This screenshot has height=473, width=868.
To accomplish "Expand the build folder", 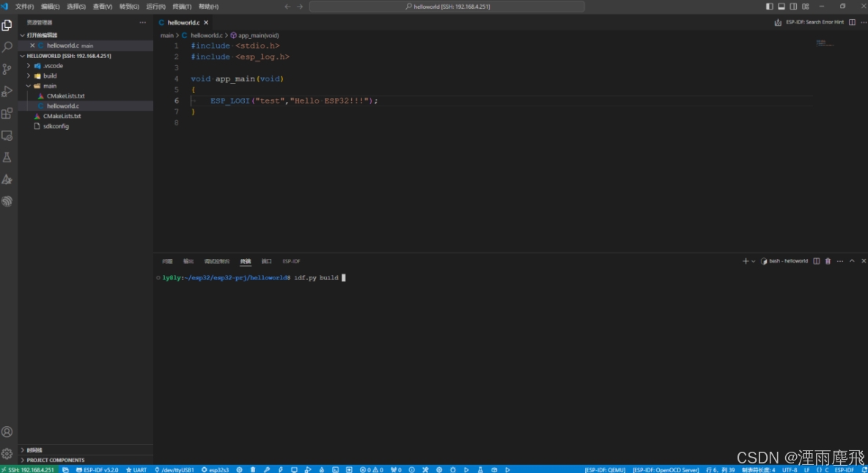I will pyautogui.click(x=29, y=76).
